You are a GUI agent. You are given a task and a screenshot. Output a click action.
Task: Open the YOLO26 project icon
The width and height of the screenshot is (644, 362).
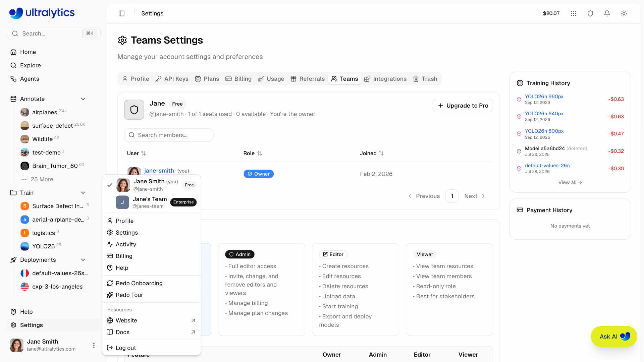pos(25,246)
